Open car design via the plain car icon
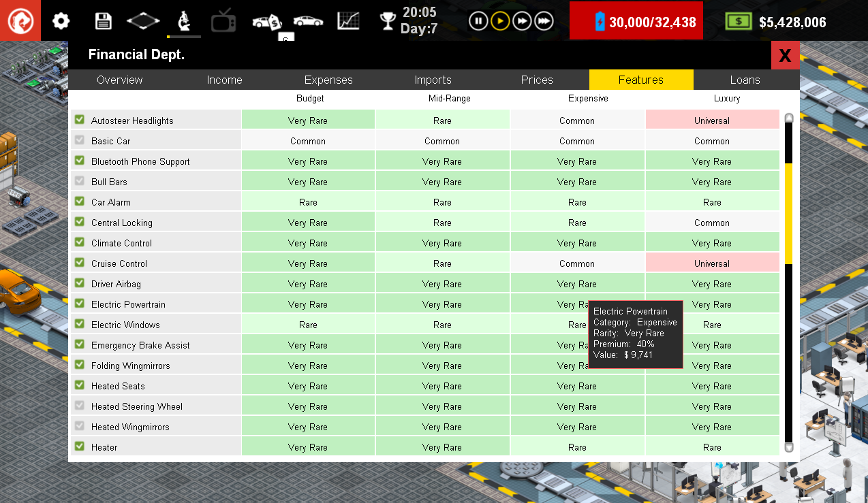The width and height of the screenshot is (868, 503). 309,20
